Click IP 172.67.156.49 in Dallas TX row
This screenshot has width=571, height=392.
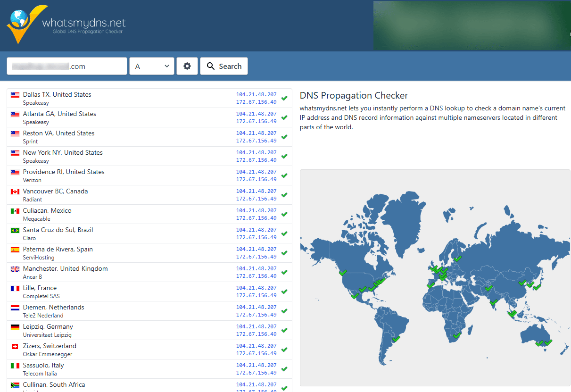click(257, 102)
